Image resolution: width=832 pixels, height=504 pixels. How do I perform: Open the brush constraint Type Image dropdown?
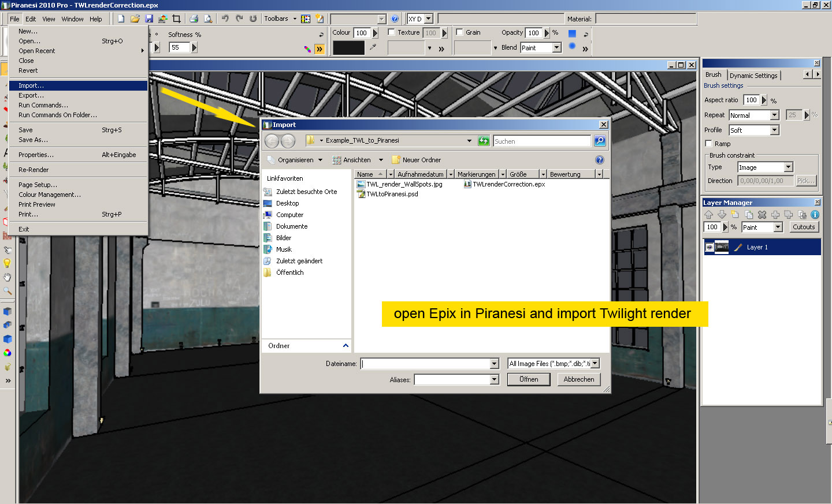point(789,167)
